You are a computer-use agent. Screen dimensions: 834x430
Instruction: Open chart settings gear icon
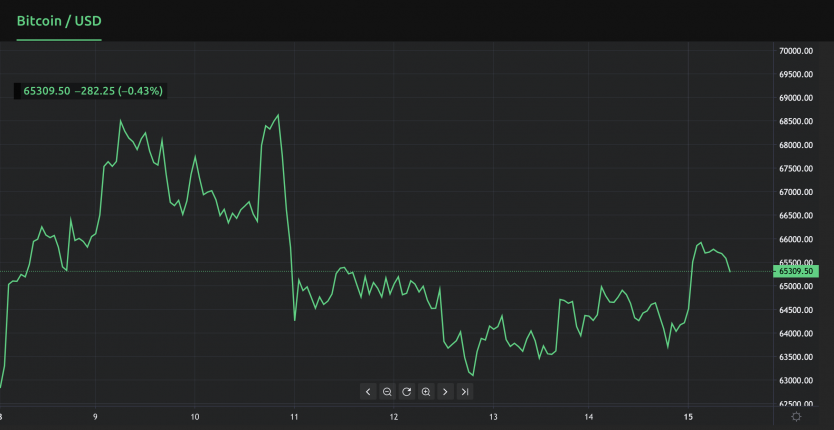[x=796, y=417]
